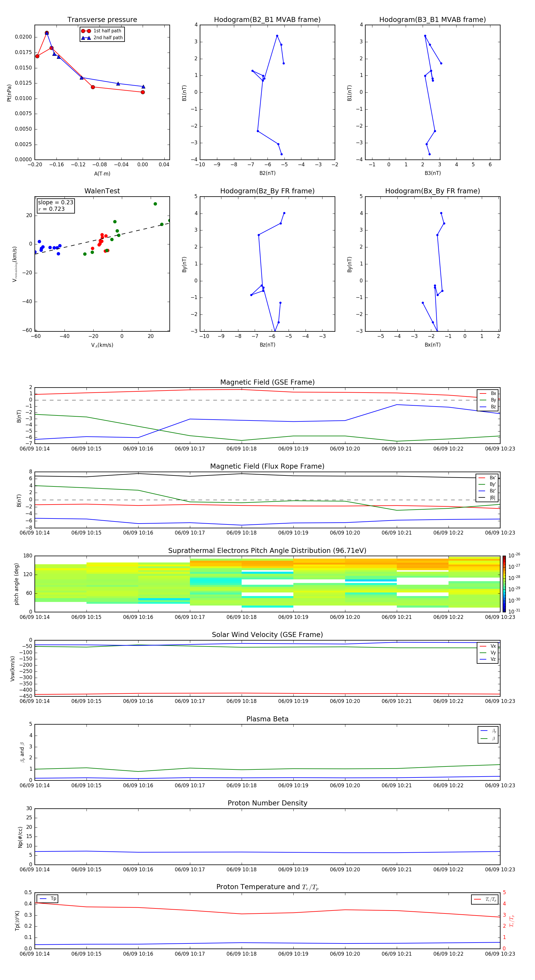Click the 'Plasma Beta' plot title
Viewport: 535px width, 980px height.
click(x=267, y=719)
